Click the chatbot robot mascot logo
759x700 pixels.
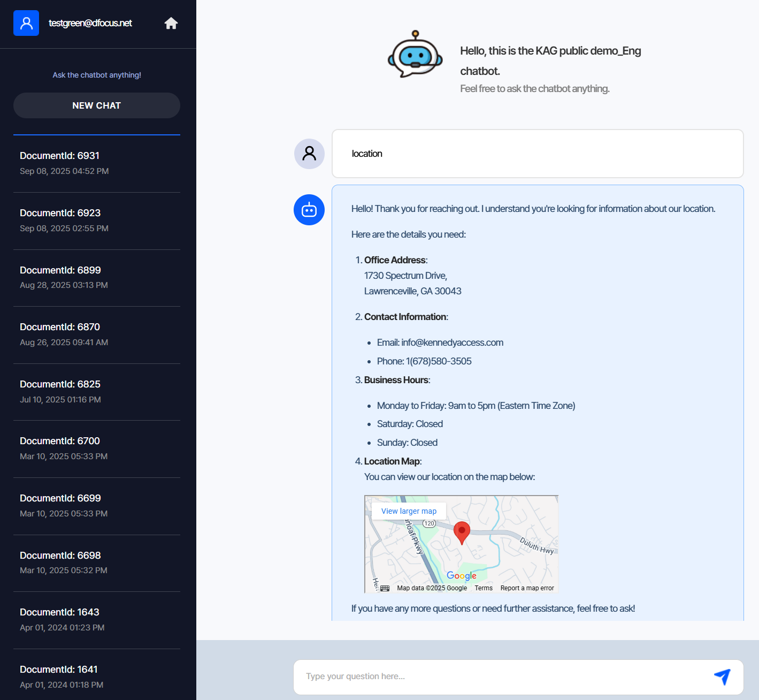(415, 54)
